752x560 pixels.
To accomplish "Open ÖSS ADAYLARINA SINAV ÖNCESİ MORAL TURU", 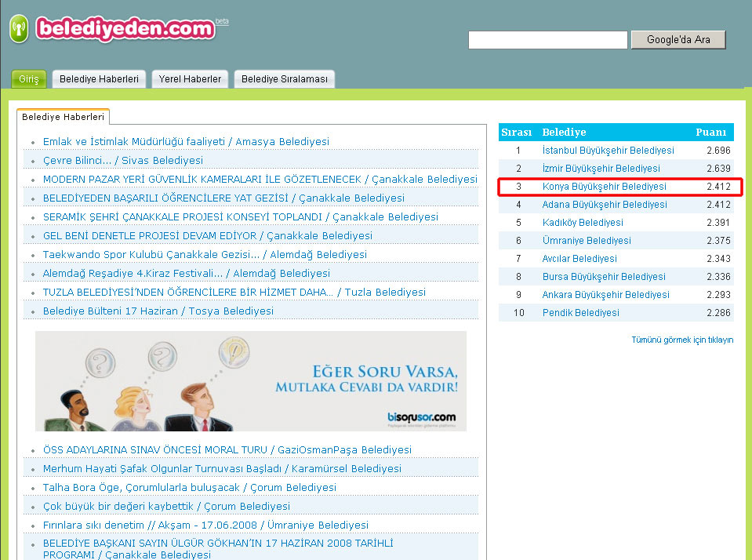I will (x=227, y=449).
